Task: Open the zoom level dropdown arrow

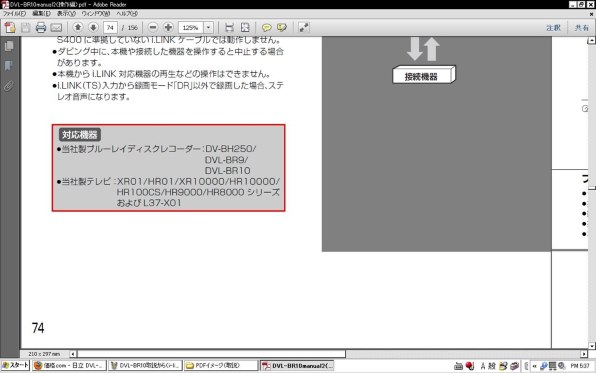Action: pyautogui.click(x=208, y=27)
